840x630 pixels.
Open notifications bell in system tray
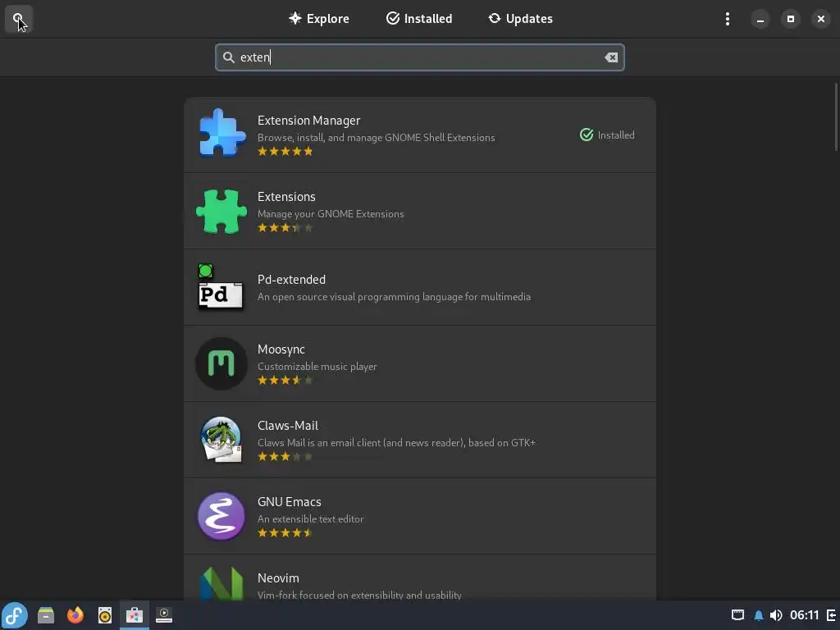point(758,615)
